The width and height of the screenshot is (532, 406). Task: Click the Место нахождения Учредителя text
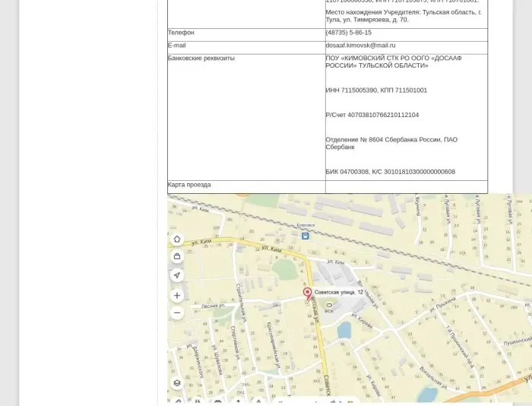[404, 16]
